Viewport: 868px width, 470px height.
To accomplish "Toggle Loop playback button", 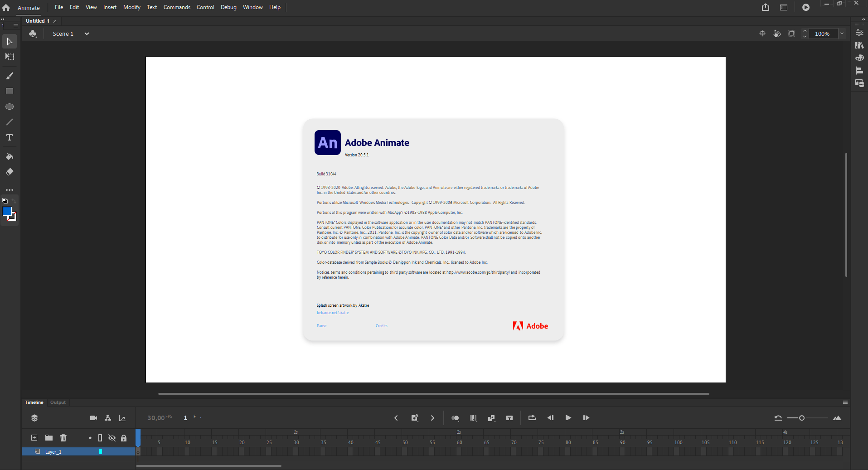I will point(532,418).
